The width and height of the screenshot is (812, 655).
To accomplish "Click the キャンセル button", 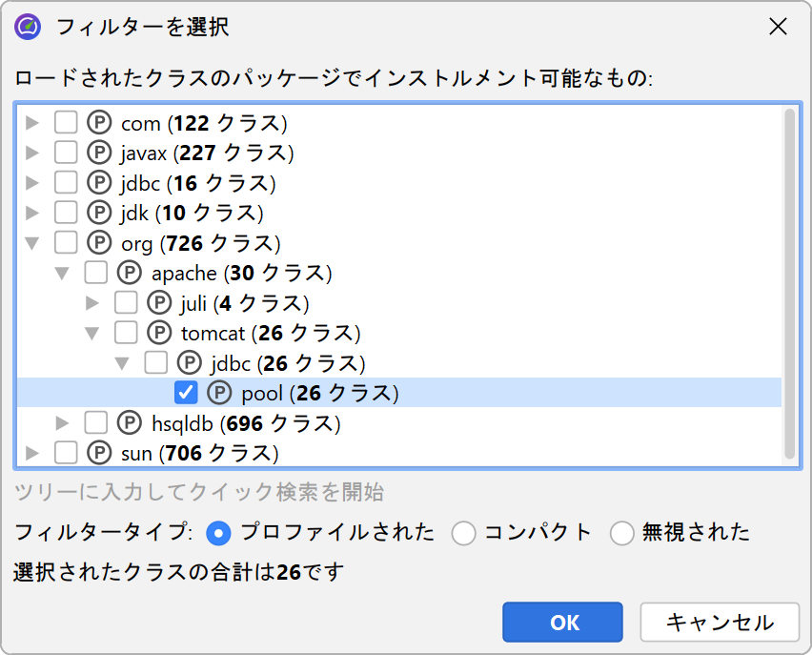I will [720, 623].
